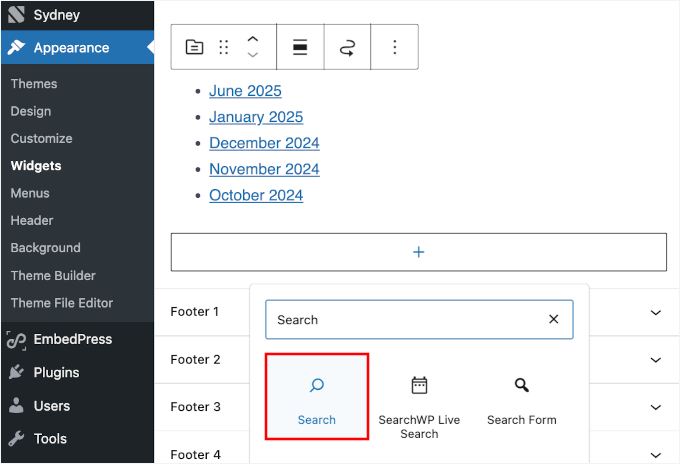Go to the Customize menu item
This screenshot has width=680, height=464.
tap(41, 139)
